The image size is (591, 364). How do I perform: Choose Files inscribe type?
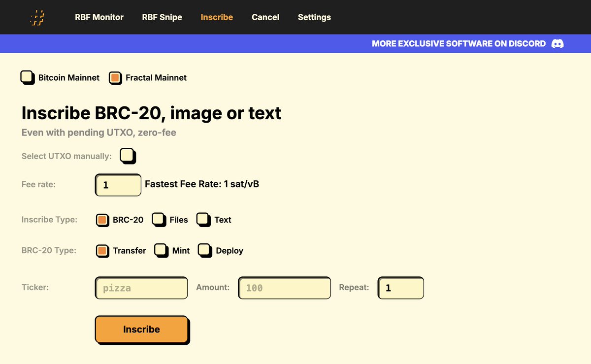coord(159,220)
